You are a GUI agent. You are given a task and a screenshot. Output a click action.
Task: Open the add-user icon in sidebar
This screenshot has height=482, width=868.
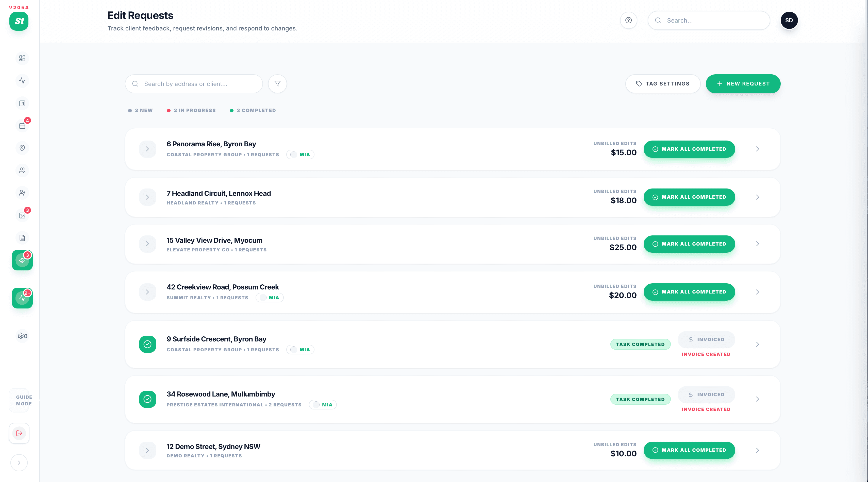22,193
